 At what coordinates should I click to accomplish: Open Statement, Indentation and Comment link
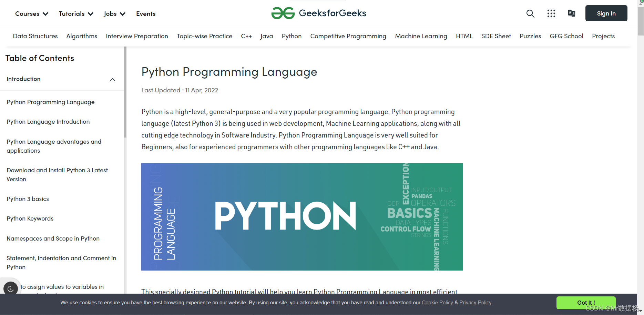61,263
